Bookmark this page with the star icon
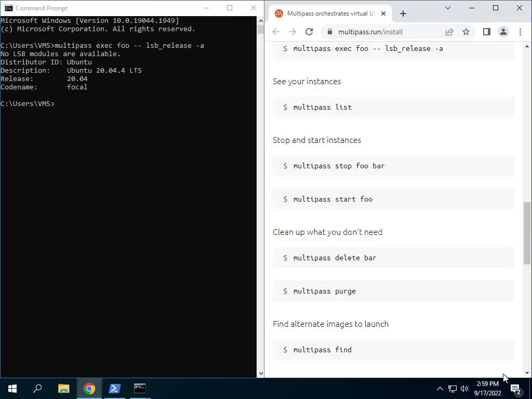532x399 pixels. tap(466, 32)
